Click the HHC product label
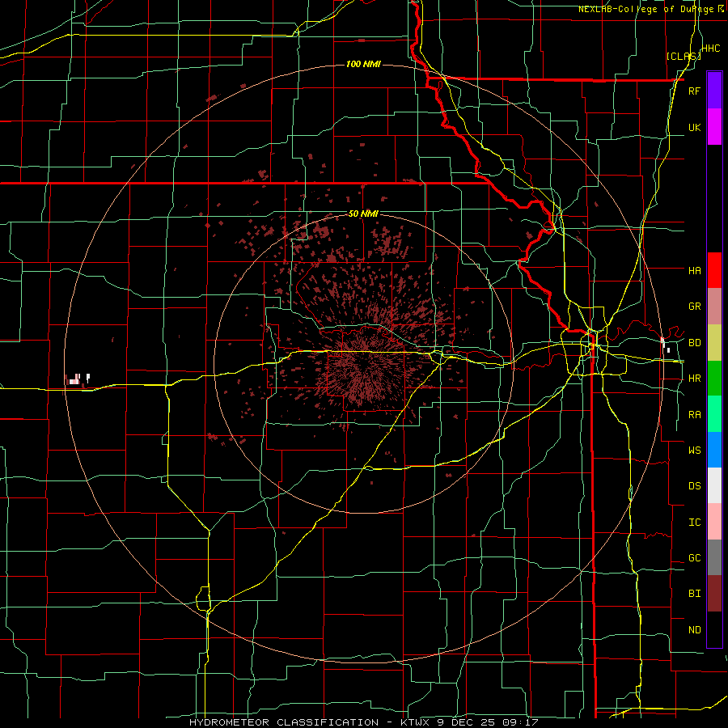 tap(711, 49)
